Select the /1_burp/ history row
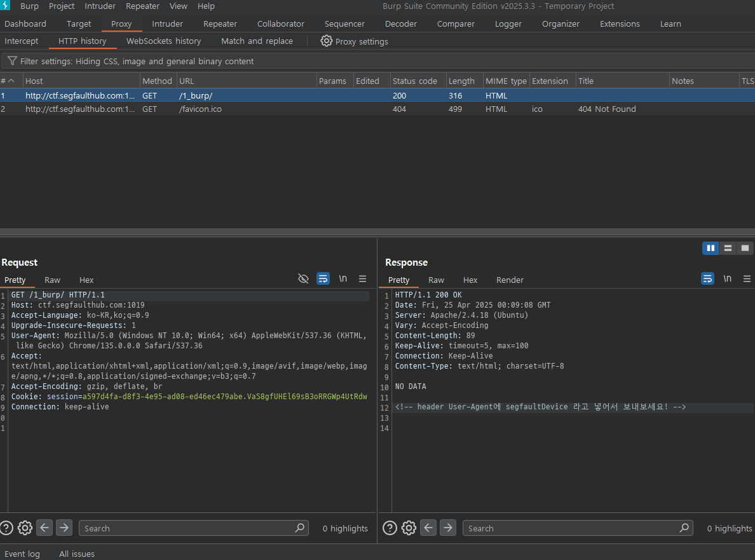The image size is (755, 560). 377,95
